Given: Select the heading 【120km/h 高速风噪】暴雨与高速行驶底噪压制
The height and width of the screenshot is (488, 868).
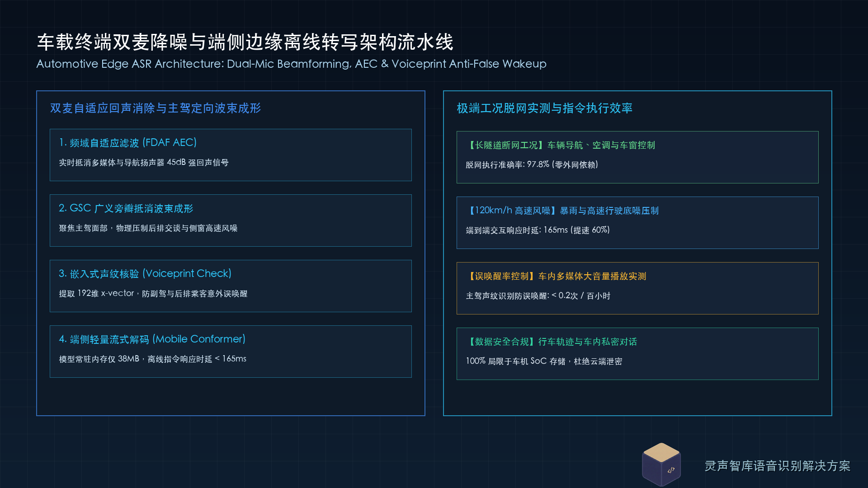Looking at the screenshot, I should point(562,211).
